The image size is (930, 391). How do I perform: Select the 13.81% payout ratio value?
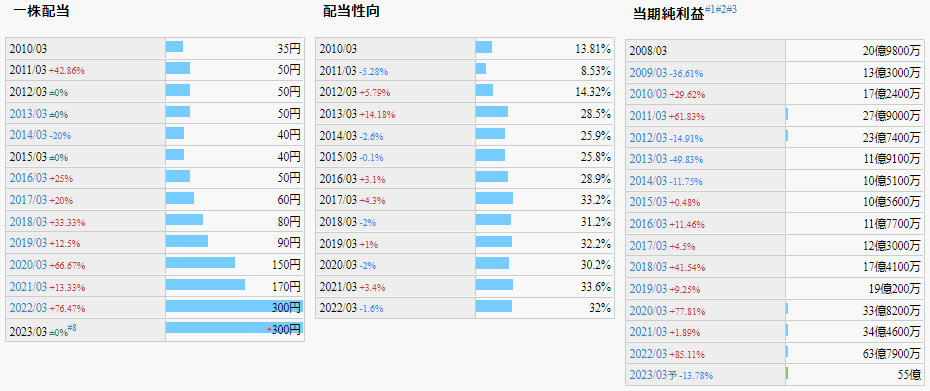tap(593, 48)
